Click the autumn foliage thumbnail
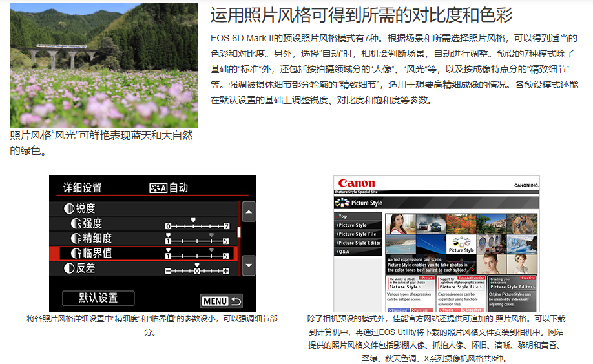The height and width of the screenshot is (364, 593). click(461, 224)
